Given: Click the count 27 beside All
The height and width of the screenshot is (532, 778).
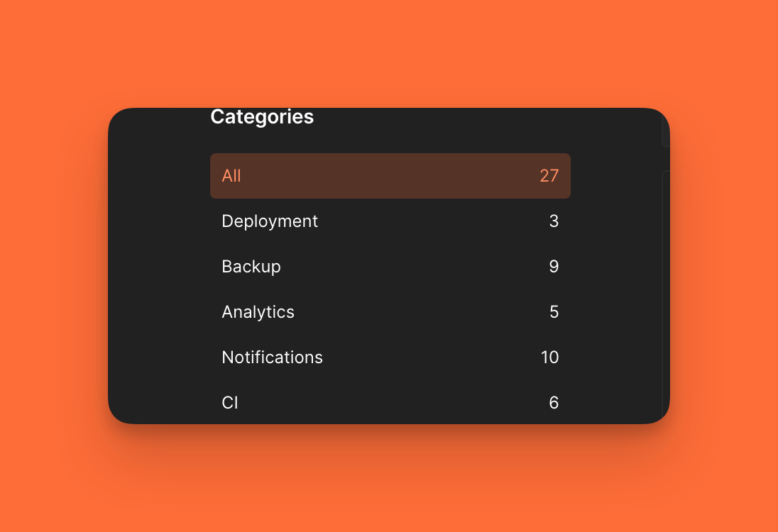Looking at the screenshot, I should point(549,176).
